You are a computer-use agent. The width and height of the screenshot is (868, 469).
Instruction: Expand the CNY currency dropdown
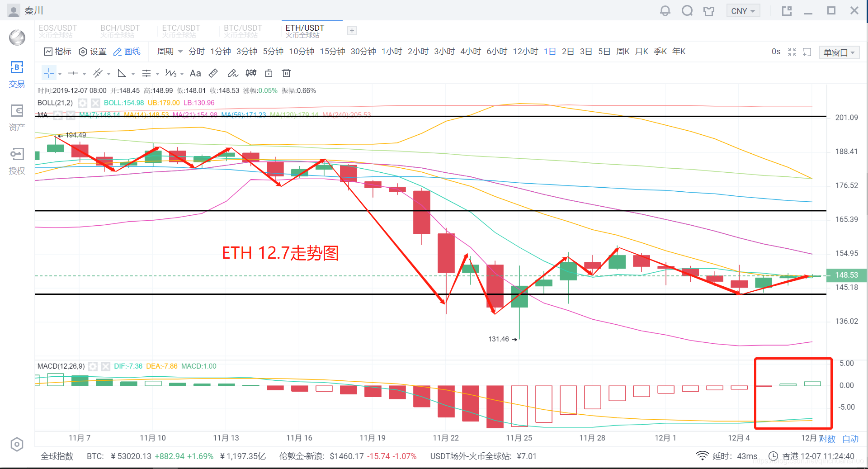(x=743, y=11)
